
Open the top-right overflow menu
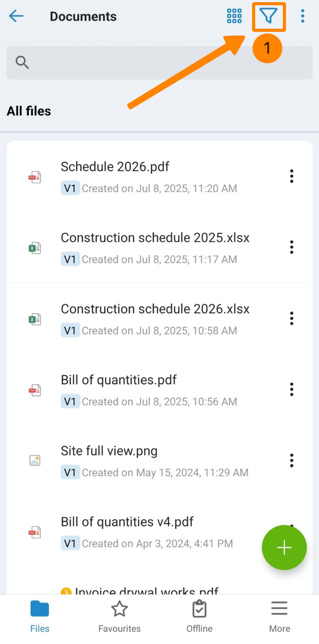pyautogui.click(x=303, y=16)
